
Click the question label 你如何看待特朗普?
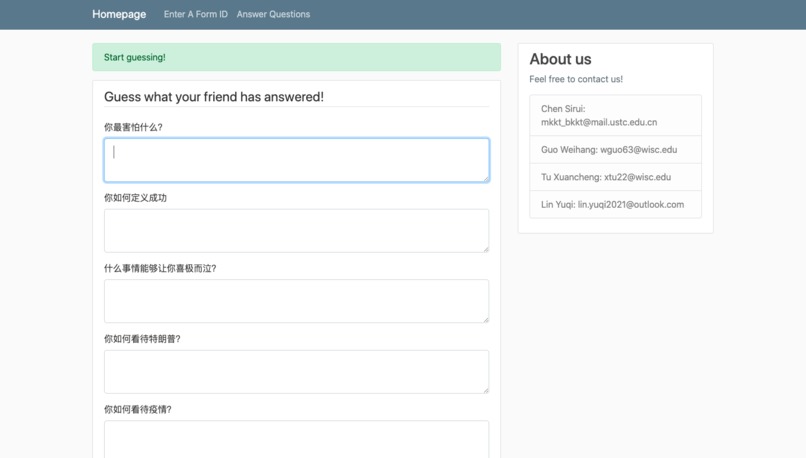[x=142, y=339]
